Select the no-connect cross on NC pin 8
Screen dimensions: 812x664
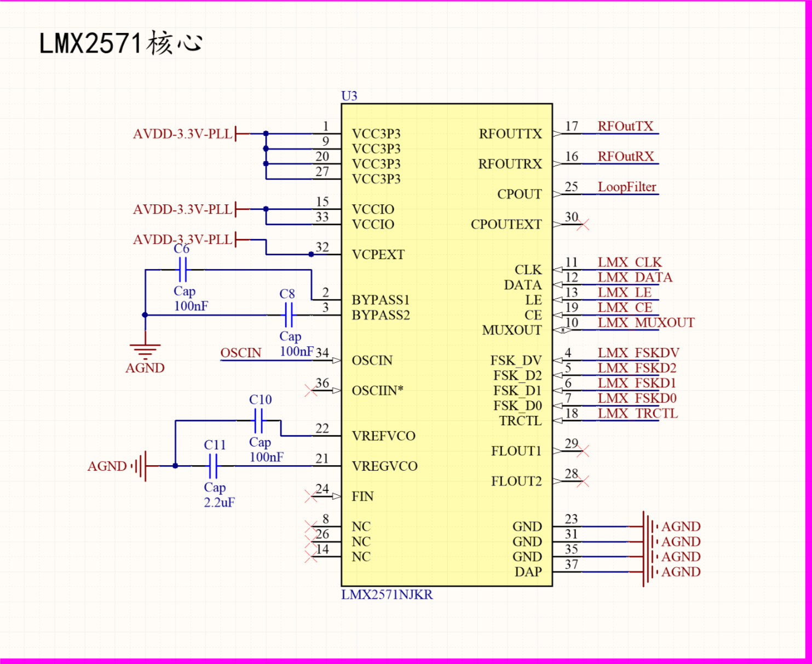click(x=311, y=526)
